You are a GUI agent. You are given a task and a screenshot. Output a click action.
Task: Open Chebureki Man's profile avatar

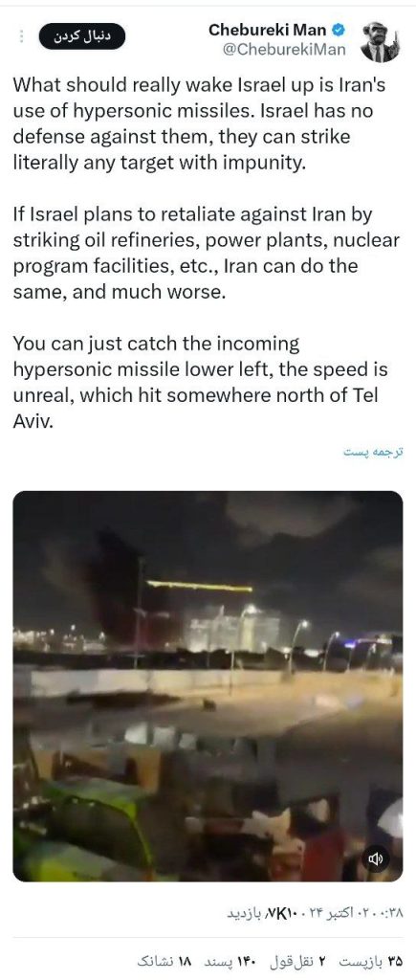(x=381, y=41)
